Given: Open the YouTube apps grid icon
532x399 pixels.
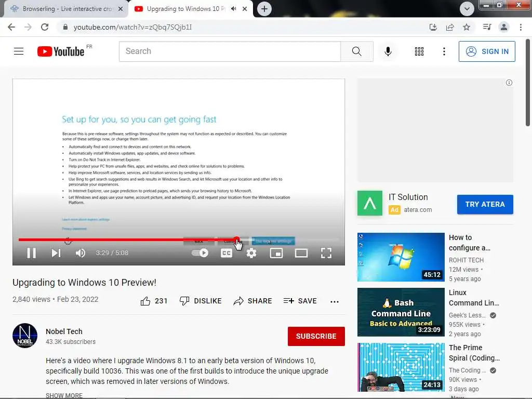Looking at the screenshot, I should 419,51.
